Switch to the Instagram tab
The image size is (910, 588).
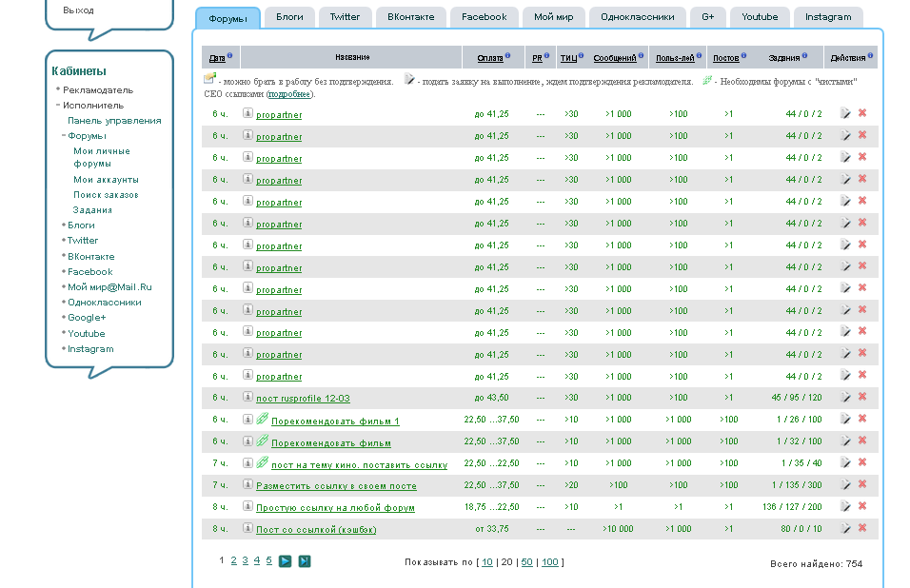click(x=828, y=17)
